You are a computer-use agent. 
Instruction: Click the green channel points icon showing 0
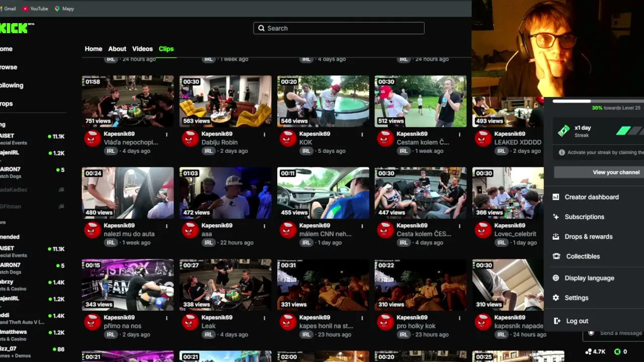617,351
